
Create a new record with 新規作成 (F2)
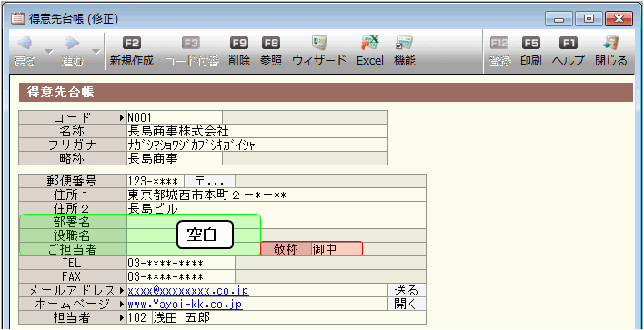(x=131, y=51)
